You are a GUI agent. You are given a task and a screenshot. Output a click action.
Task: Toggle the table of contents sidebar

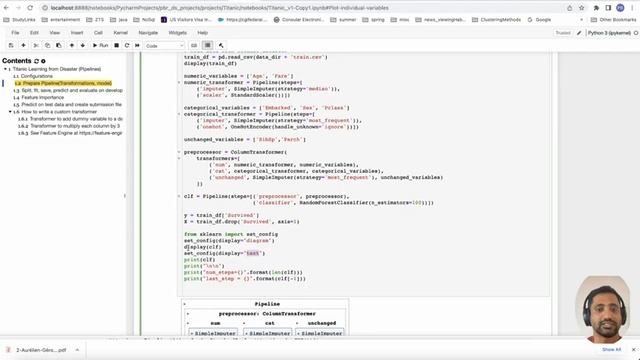coord(207,45)
